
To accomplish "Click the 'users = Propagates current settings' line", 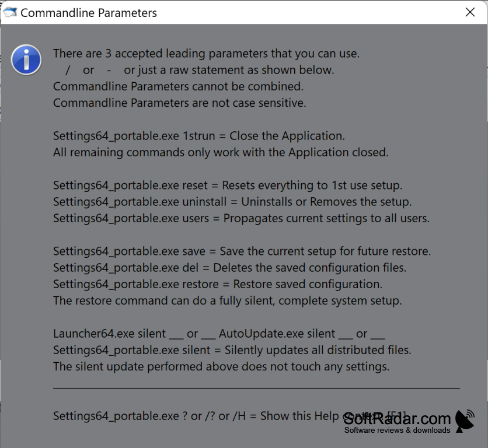I will pyautogui.click(x=241, y=218).
